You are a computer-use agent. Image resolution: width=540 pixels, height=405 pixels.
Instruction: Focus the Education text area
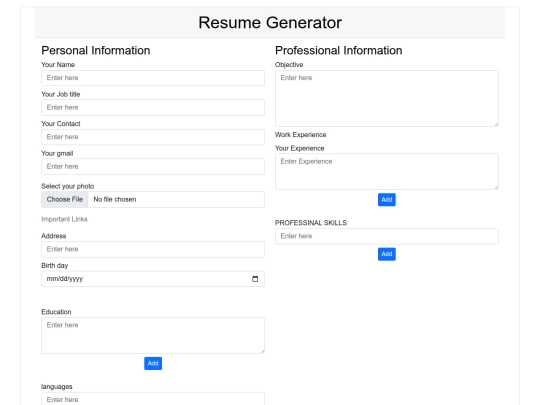tap(153, 335)
